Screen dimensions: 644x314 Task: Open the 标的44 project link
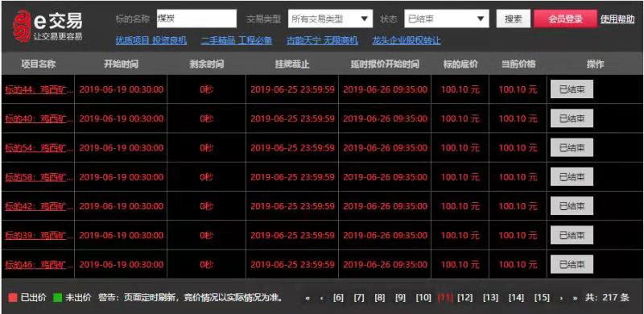coord(39,89)
